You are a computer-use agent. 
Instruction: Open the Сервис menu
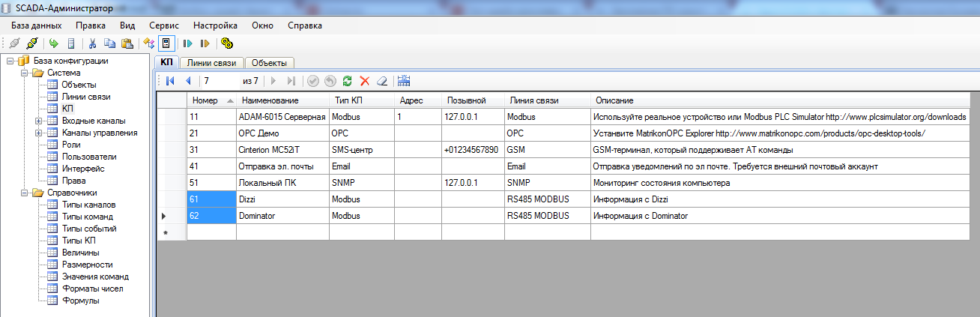coord(163,25)
